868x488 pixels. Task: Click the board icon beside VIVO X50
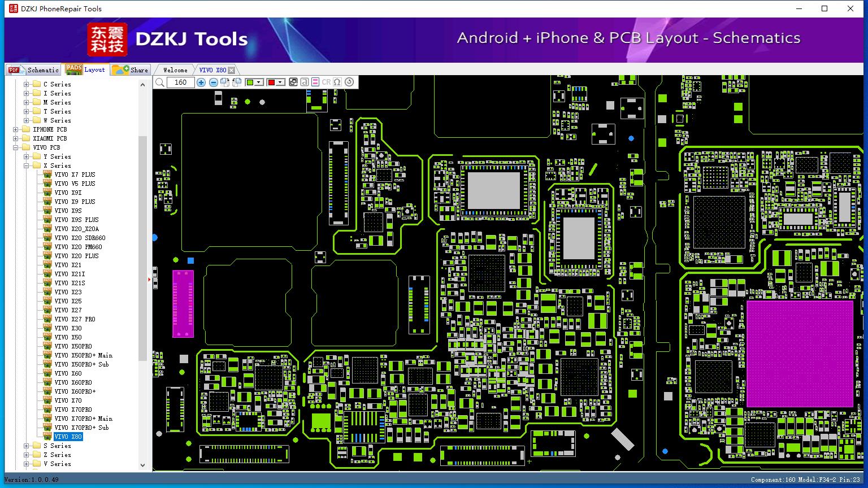point(47,337)
